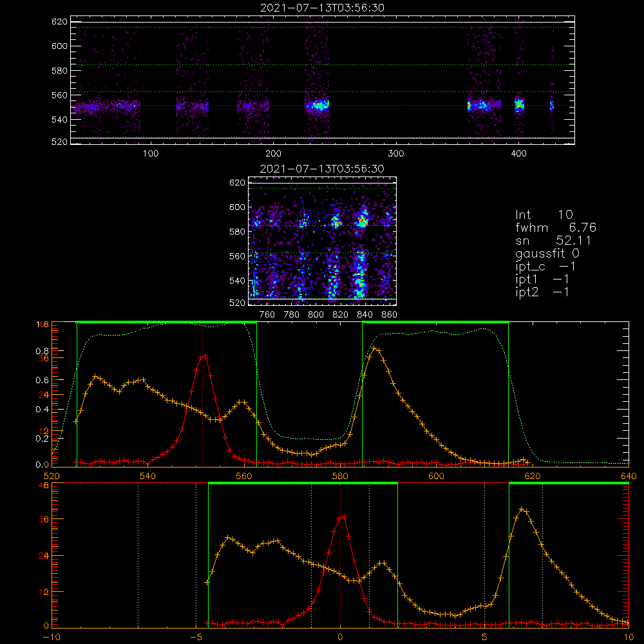The height and width of the screenshot is (644, 644).
Task: Click the white 0.2 y-axis label
Action: tap(42, 439)
